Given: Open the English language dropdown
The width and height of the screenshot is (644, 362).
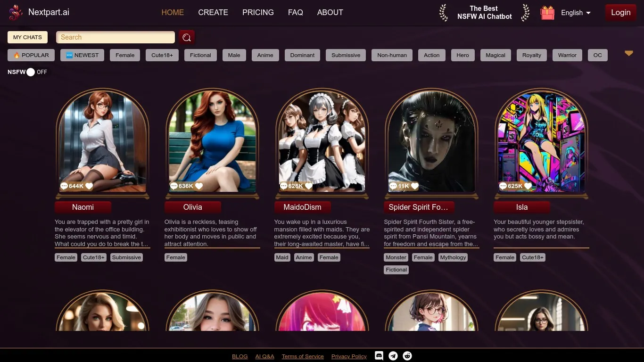Looking at the screenshot, I should point(576,13).
